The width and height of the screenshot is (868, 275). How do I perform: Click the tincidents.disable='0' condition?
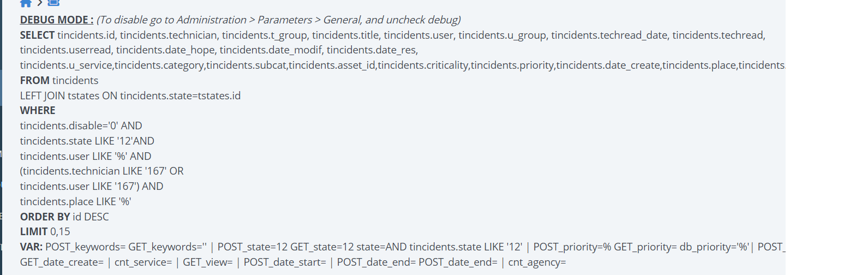[81, 125]
